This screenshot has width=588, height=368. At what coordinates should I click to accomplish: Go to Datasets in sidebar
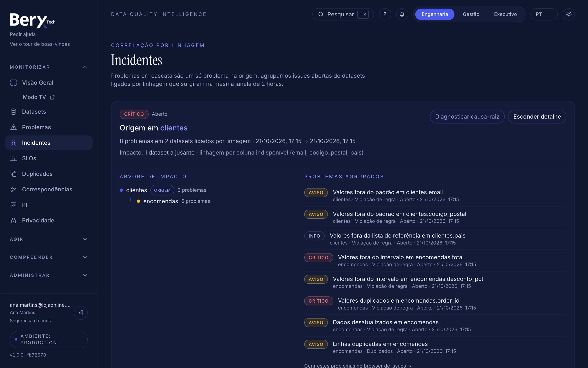point(49,112)
